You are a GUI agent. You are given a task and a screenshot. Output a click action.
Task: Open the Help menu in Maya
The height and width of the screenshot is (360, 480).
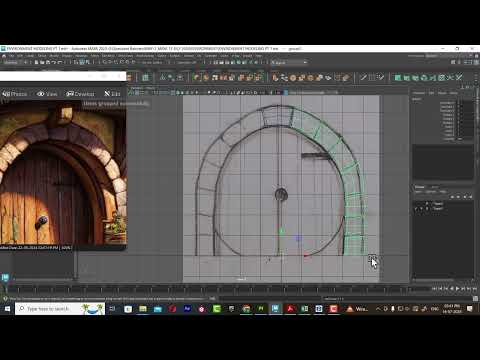tap(259, 56)
